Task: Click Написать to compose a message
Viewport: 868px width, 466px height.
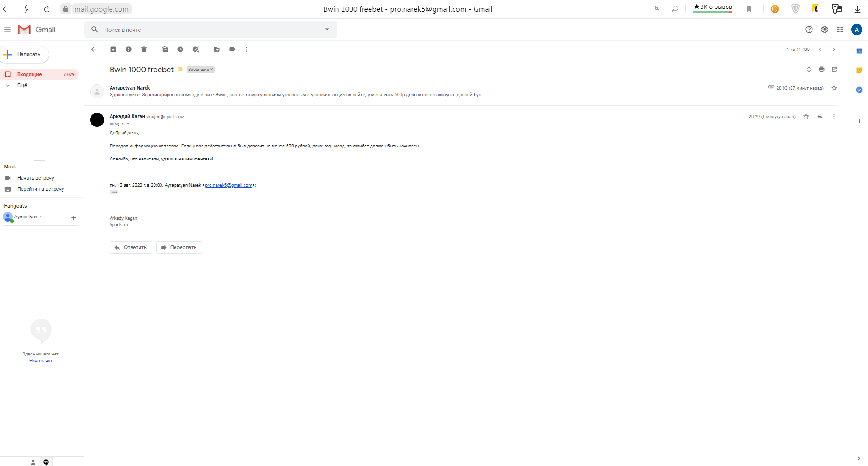Action: (x=24, y=55)
